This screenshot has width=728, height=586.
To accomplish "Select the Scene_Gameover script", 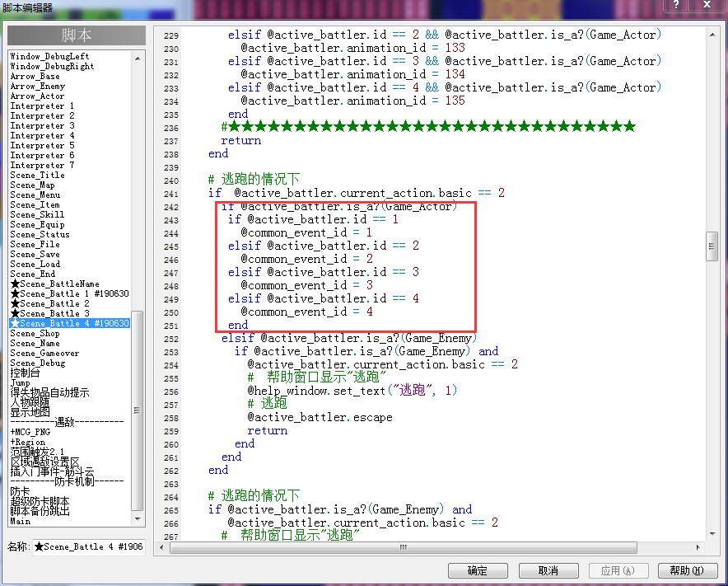I will coord(45,354).
